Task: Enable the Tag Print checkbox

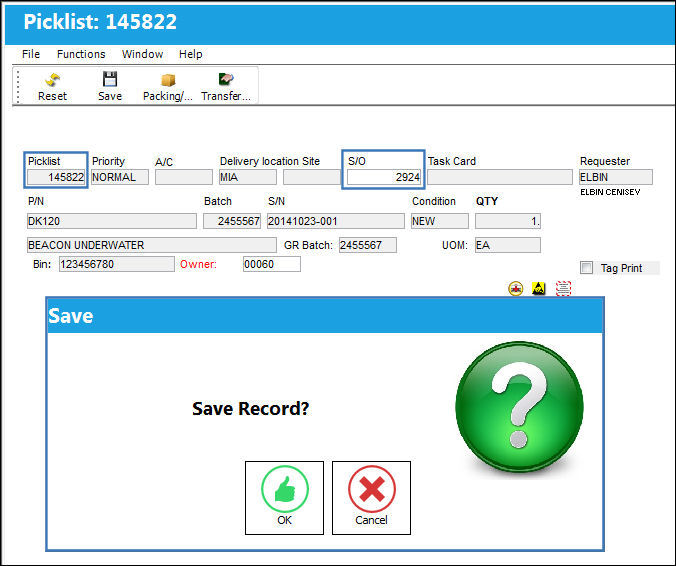Action: tap(586, 268)
